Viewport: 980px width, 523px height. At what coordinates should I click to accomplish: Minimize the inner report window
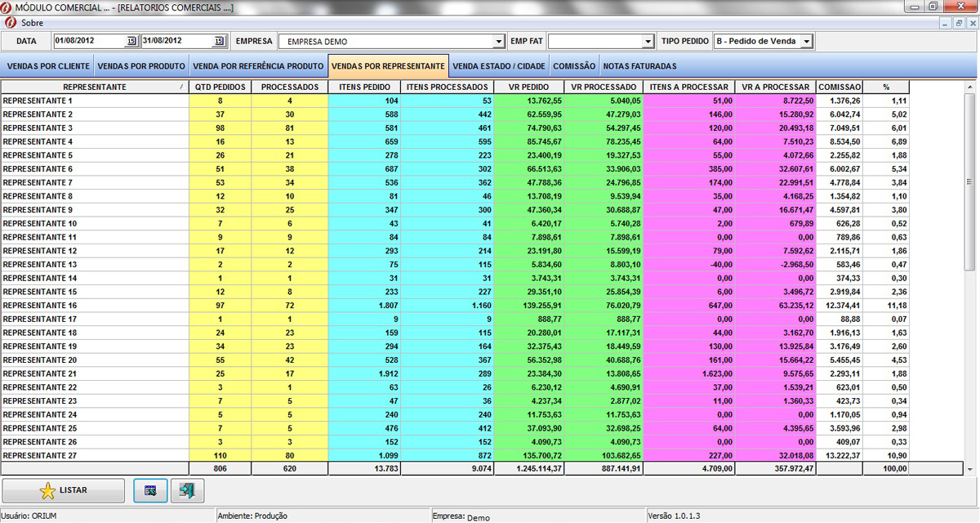945,23
